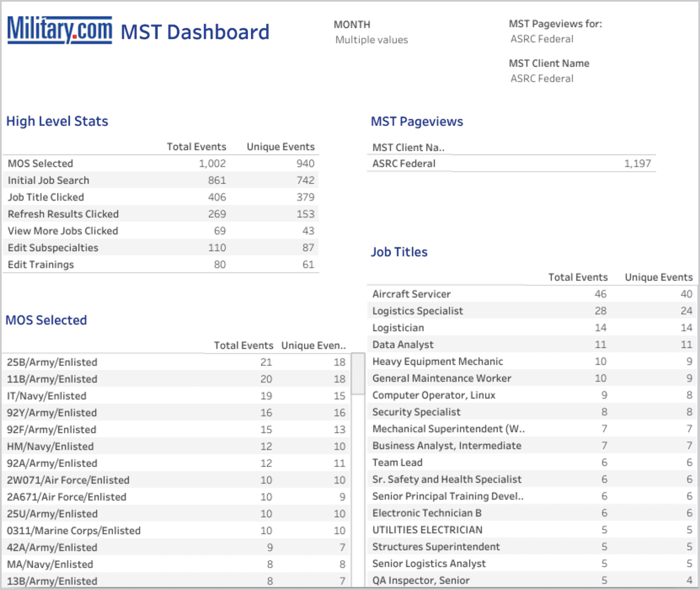The width and height of the screenshot is (700, 590).
Task: Click the MOS Selected table scrollbar thumb
Action: pyautogui.click(x=358, y=374)
